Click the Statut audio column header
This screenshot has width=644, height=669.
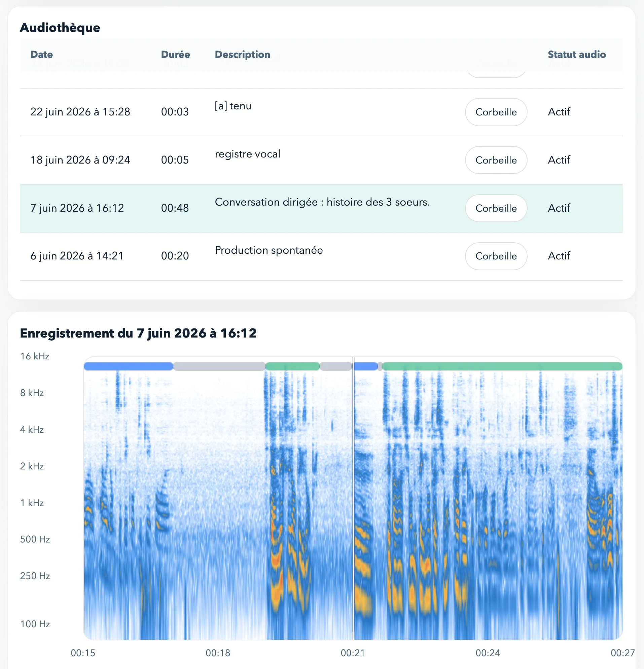pyautogui.click(x=576, y=55)
